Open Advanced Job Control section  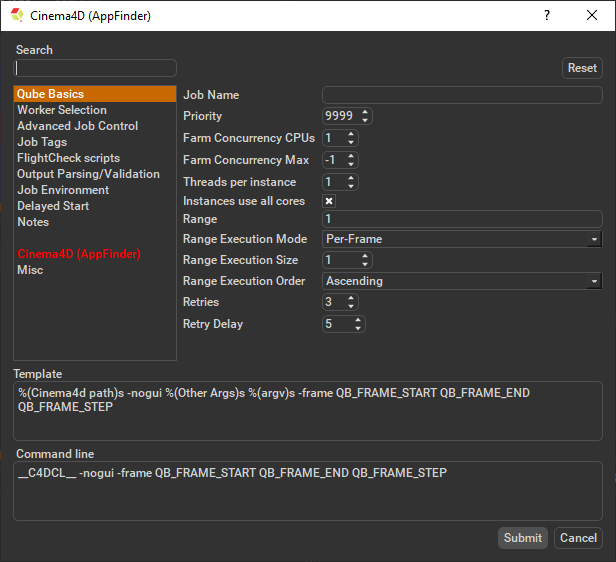(x=95, y=126)
